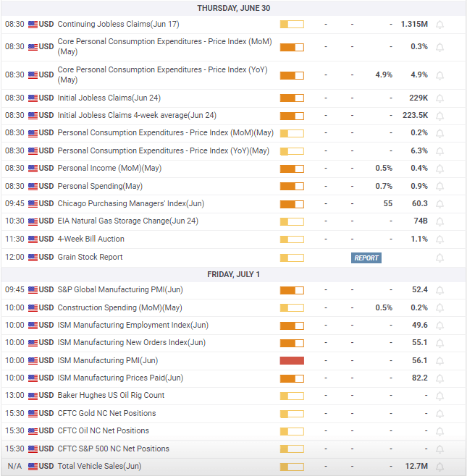Set alert for CFTC Gold NC Net Positions
The image size is (467, 476).
click(439, 414)
